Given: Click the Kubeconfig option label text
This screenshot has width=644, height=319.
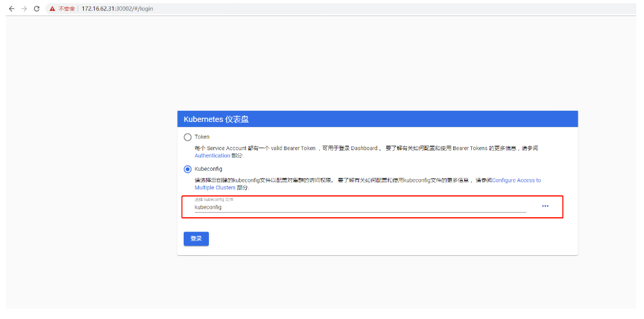Looking at the screenshot, I should point(209,169).
